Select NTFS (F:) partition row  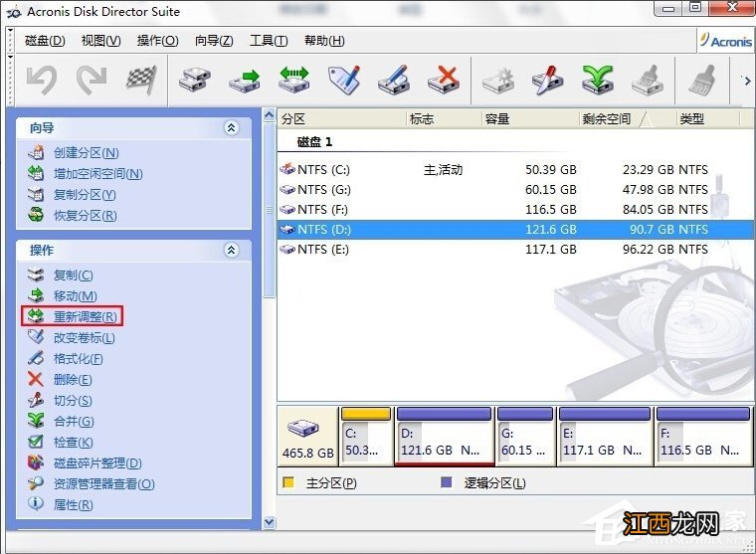click(516, 209)
